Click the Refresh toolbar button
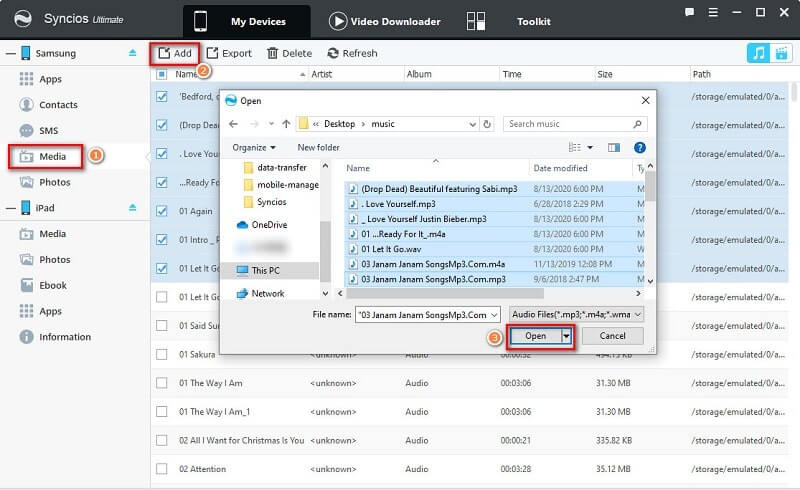 [353, 53]
